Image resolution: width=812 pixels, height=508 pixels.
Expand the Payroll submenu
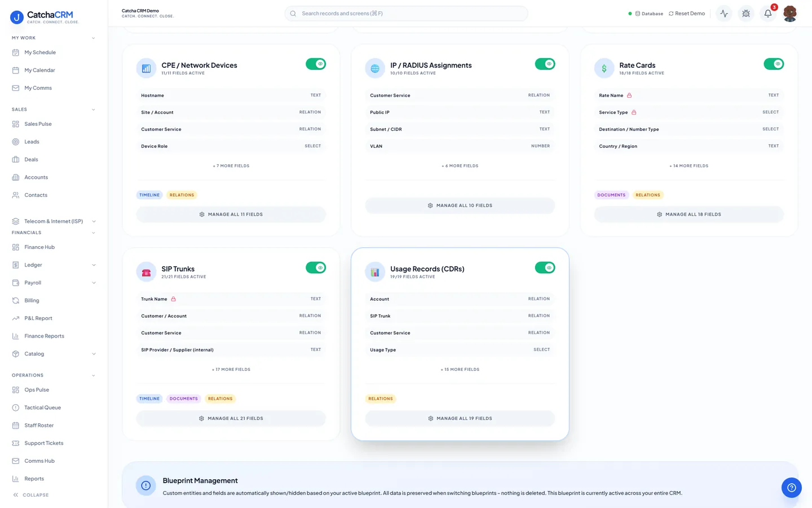pyautogui.click(x=94, y=283)
